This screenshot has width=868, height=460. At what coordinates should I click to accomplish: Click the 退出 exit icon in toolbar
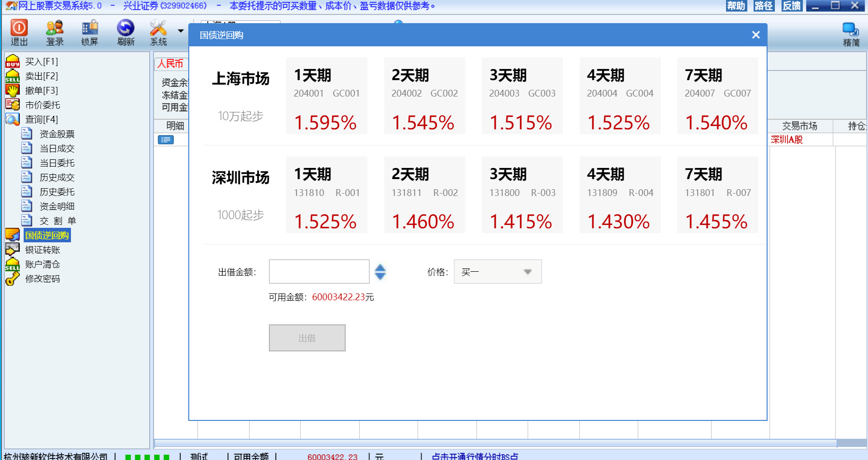pos(19,32)
